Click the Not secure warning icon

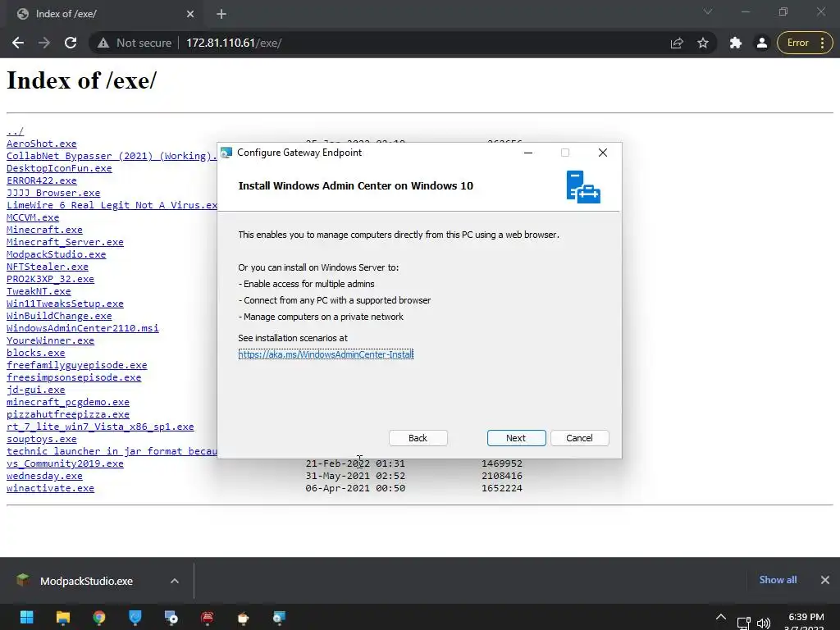coord(103,43)
